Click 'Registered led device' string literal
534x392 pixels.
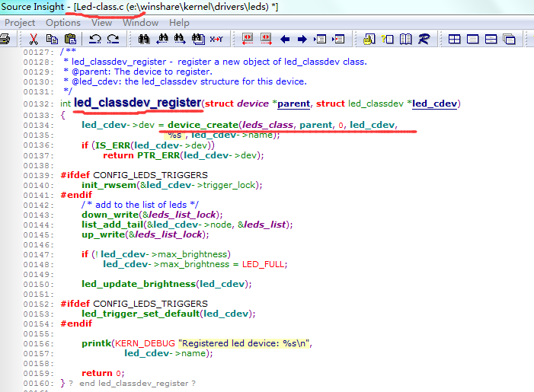[244, 343]
